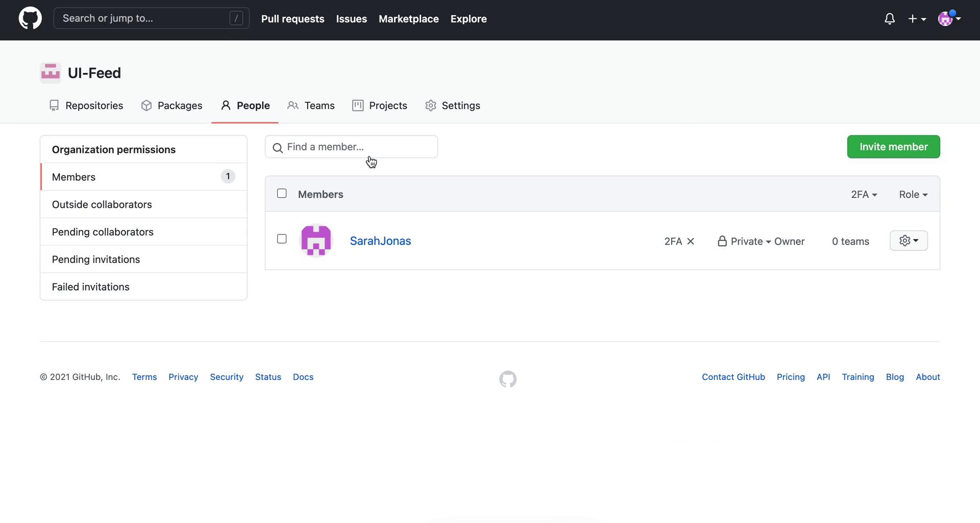Open the Security footer link
Image resolution: width=980 pixels, height=523 pixels.
(x=227, y=377)
